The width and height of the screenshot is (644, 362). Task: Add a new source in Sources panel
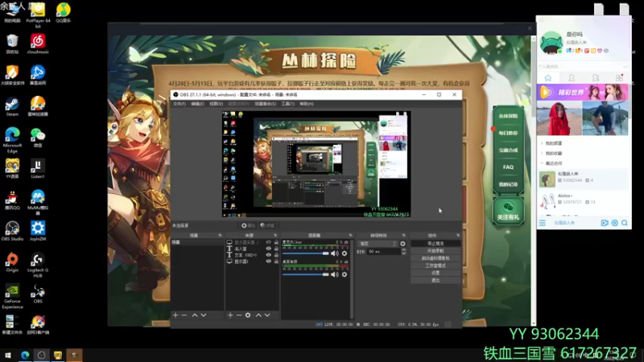(230, 315)
